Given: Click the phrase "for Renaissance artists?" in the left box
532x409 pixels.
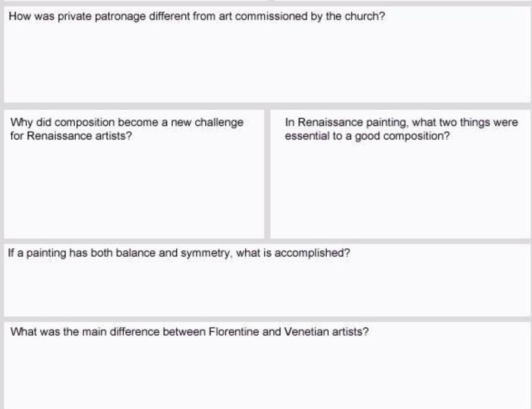Looking at the screenshot, I should click(71, 136).
